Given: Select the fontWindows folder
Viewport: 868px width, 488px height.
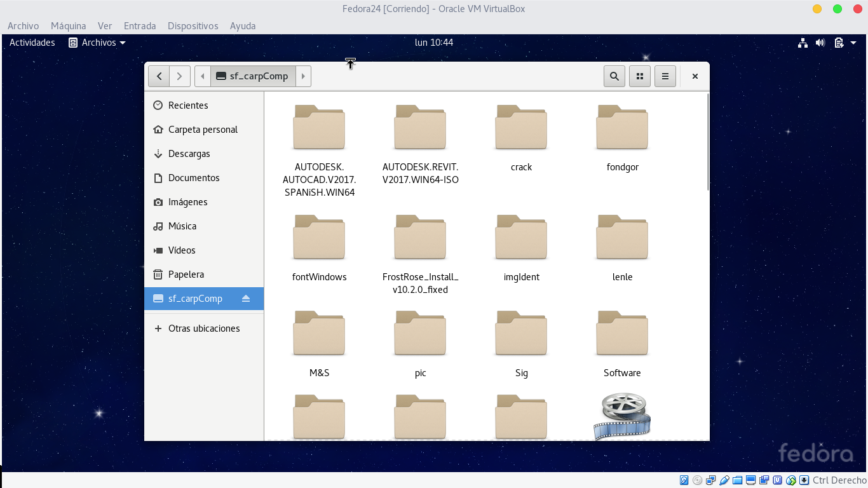Looking at the screenshot, I should 319,248.
